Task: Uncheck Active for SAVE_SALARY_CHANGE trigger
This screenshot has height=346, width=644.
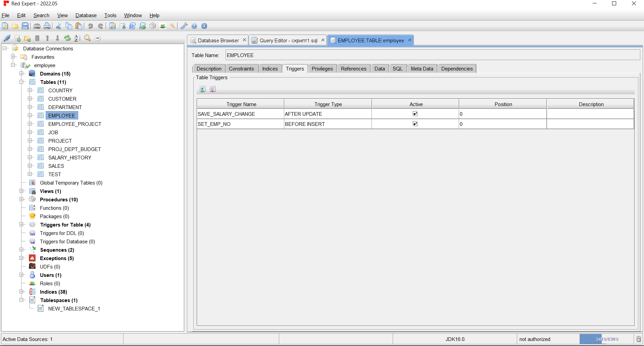Action: [x=415, y=114]
